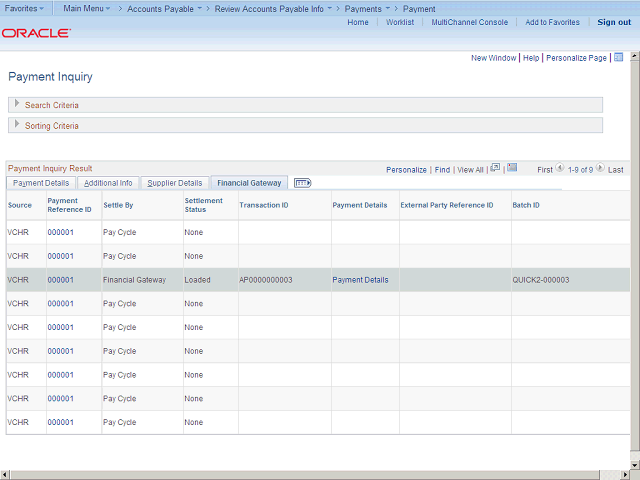640x480 pixels.
Task: Switch to the Payment Details tab
Action: (41, 183)
